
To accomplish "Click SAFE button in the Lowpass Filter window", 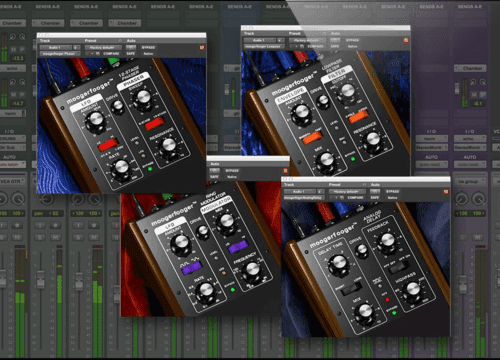I will pos(335,46).
